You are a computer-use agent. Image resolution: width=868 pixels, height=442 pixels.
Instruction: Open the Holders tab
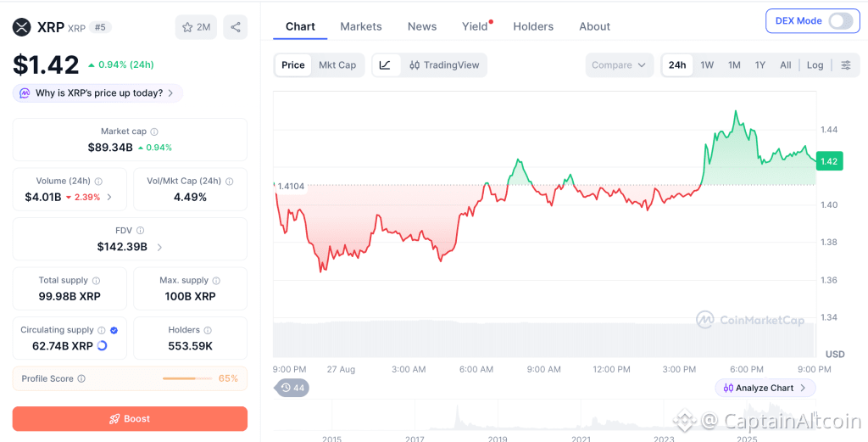(x=533, y=26)
